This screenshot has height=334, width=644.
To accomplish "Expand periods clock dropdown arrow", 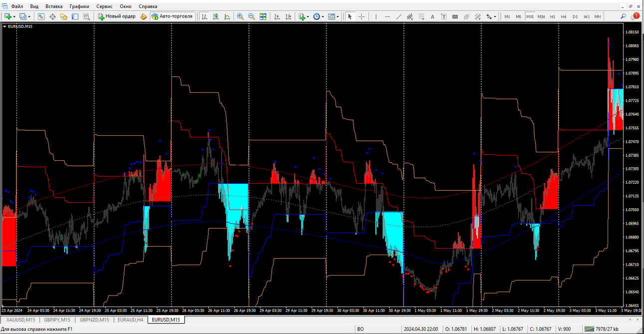I will (323, 16).
